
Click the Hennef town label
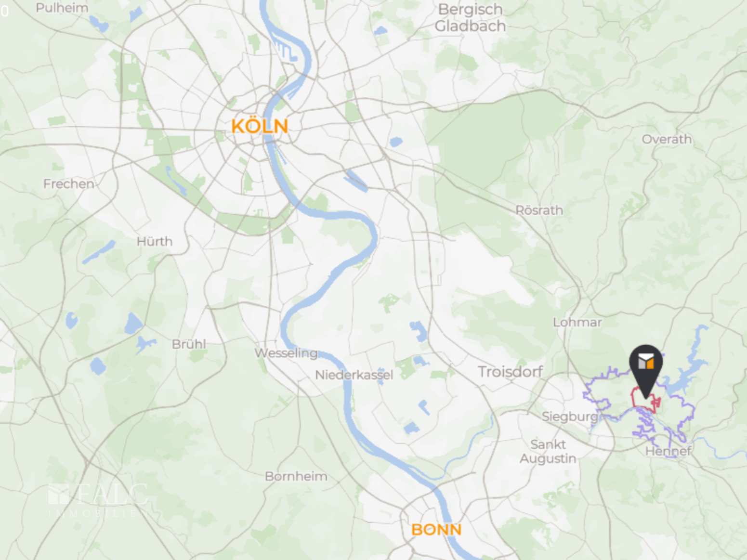pos(668,451)
